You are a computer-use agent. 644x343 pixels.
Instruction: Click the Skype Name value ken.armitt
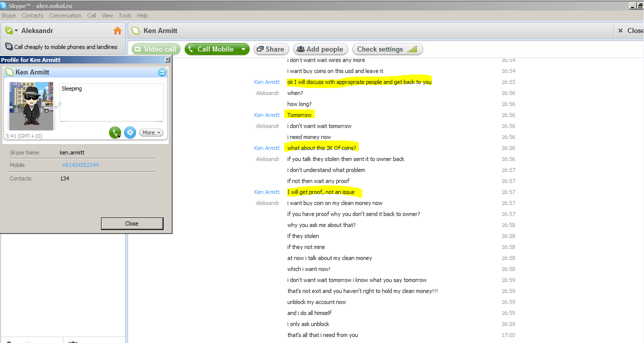(72, 152)
